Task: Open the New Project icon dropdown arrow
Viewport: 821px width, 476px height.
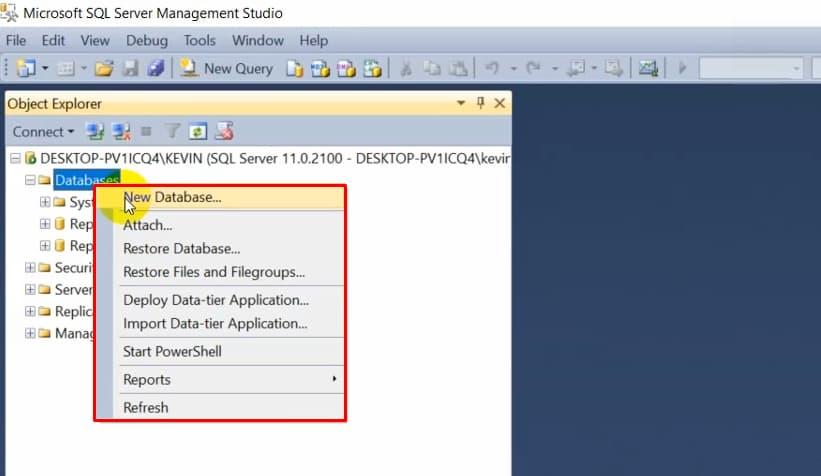Action: [45, 68]
